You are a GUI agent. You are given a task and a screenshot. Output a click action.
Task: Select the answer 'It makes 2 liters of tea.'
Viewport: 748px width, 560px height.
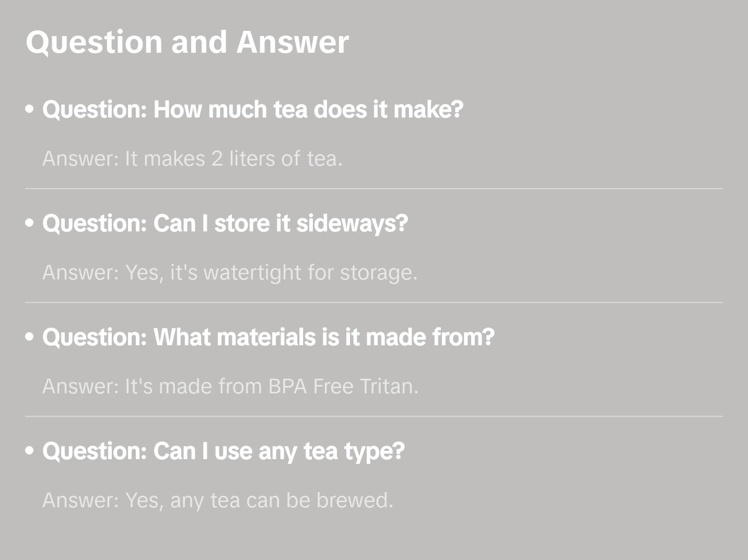tap(192, 159)
